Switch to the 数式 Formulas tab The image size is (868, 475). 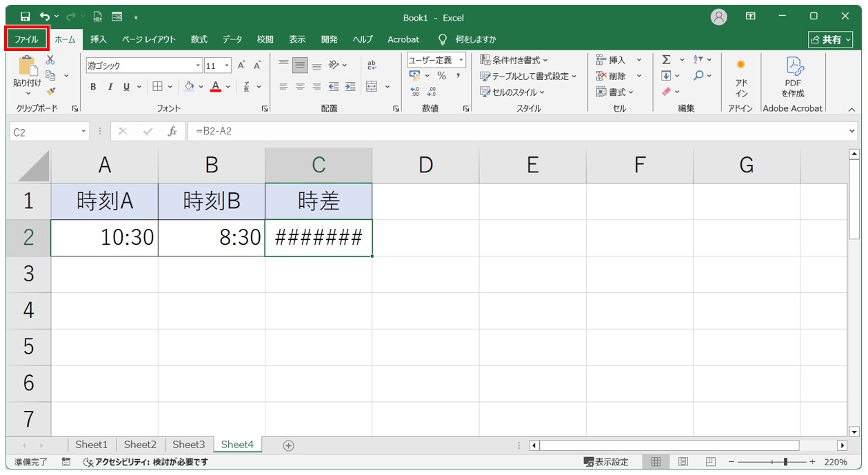(x=199, y=39)
